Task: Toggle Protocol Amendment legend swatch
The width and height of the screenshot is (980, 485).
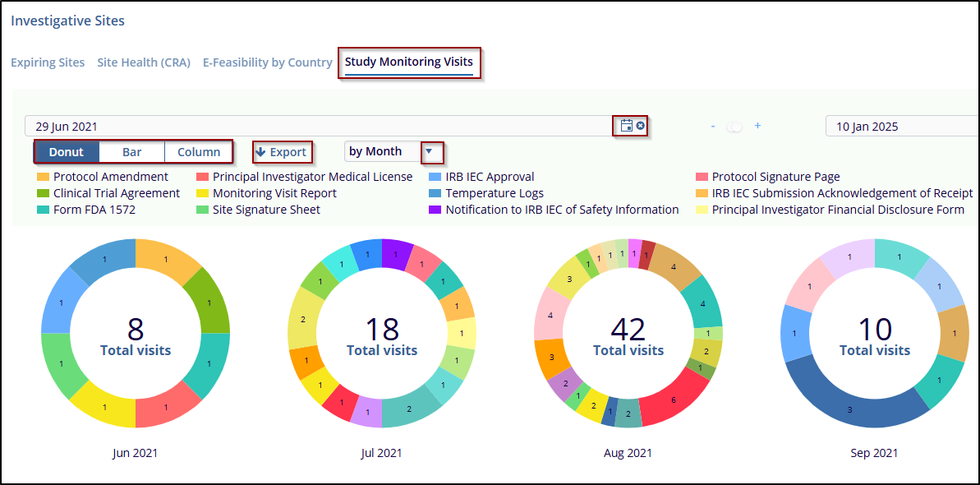Action: click(43, 177)
